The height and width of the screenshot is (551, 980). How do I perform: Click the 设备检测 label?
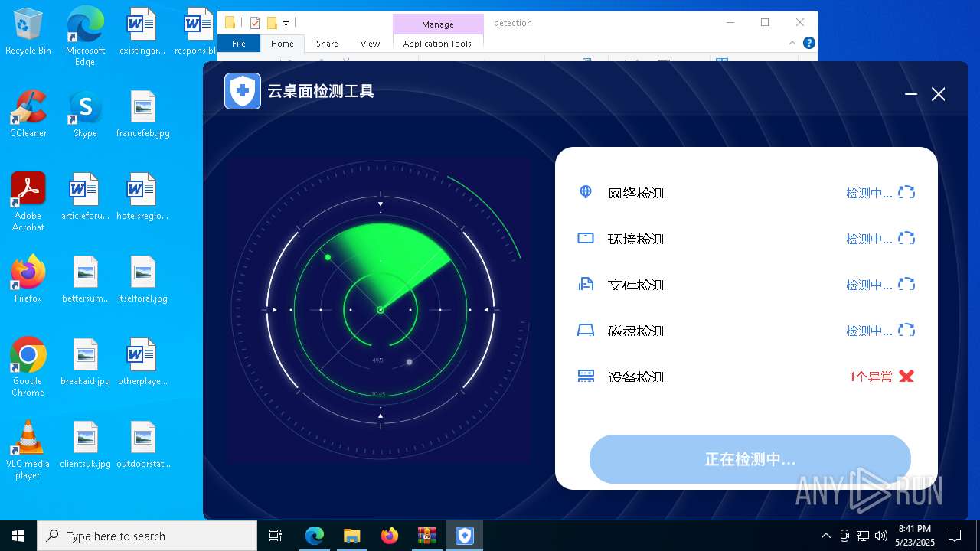(637, 377)
